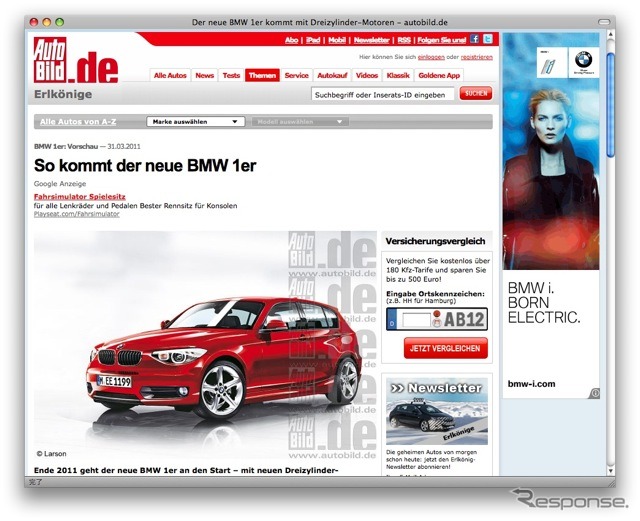Screen dimensions: 640x521
Task: Click the © Larson photo credit
Action: pos(51,454)
